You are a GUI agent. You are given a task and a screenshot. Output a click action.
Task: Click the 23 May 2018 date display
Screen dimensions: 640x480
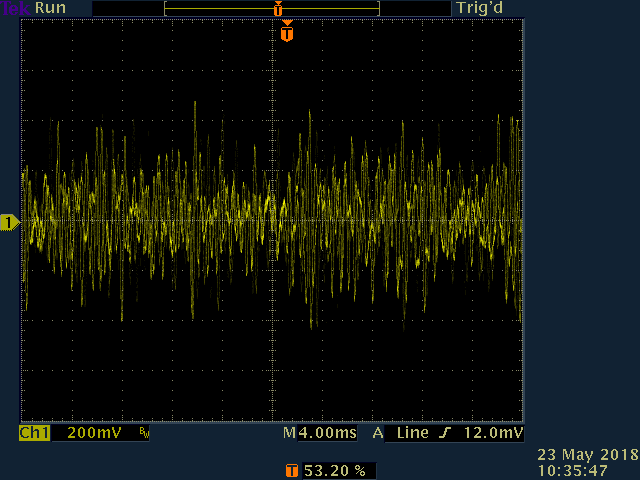coord(588,454)
